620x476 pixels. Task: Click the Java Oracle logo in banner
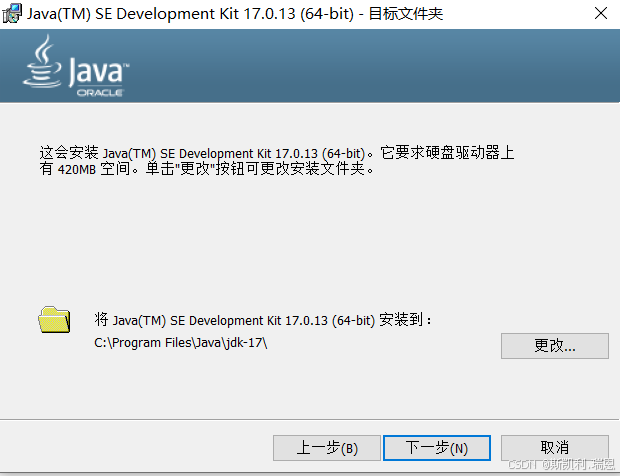76,66
